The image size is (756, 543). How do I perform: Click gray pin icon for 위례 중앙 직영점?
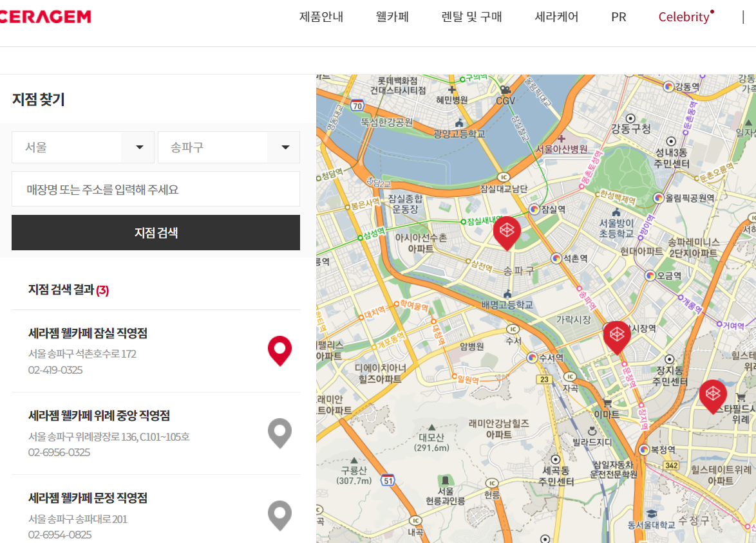click(x=279, y=433)
